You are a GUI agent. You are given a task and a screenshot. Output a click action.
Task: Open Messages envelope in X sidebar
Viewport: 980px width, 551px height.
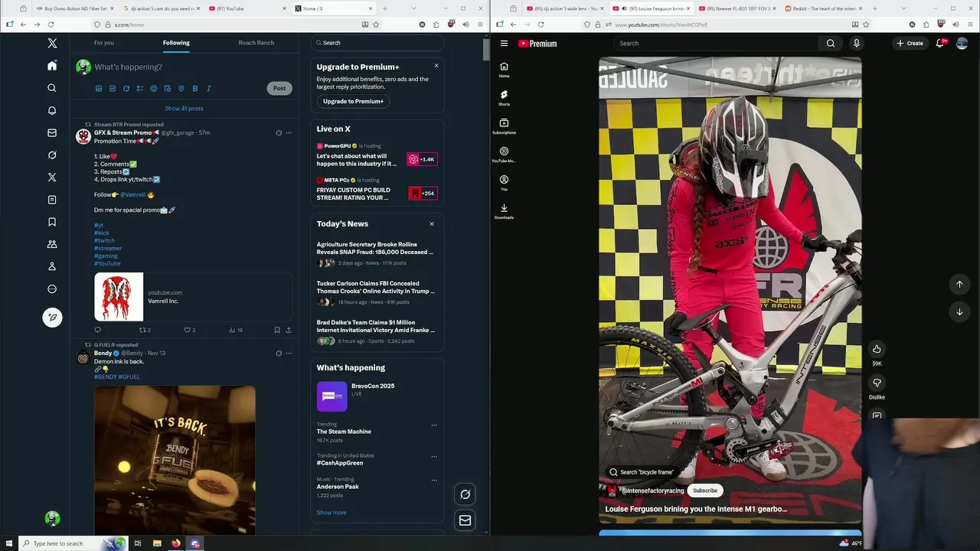[x=52, y=132]
